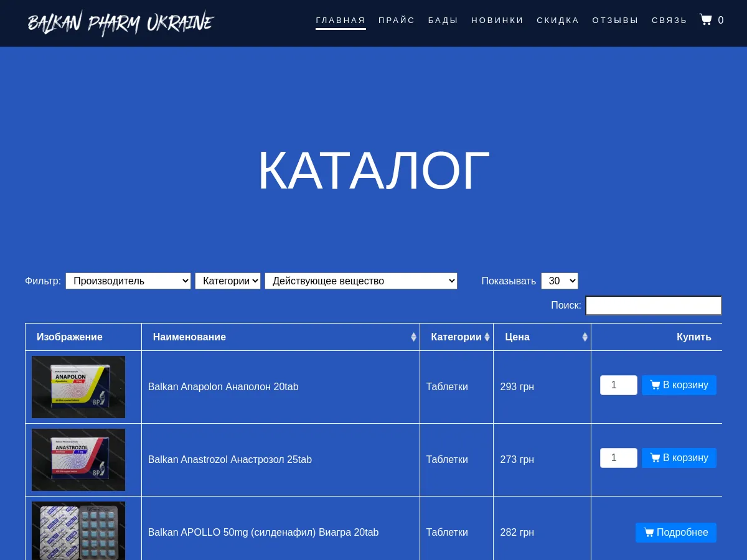Open the shopping cart icon
The width and height of the screenshot is (747, 560).
[705, 19]
